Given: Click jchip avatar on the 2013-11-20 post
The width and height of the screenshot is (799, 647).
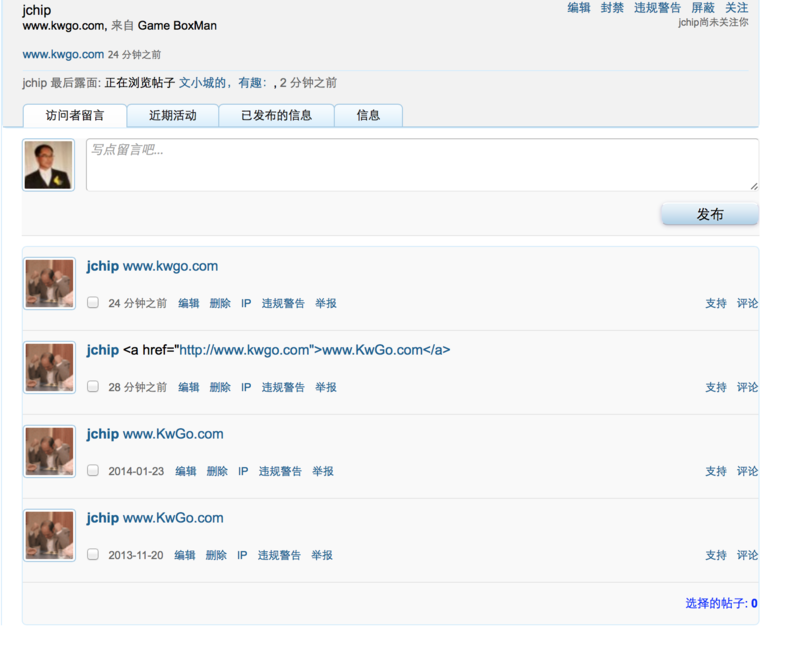Looking at the screenshot, I should click(49, 536).
